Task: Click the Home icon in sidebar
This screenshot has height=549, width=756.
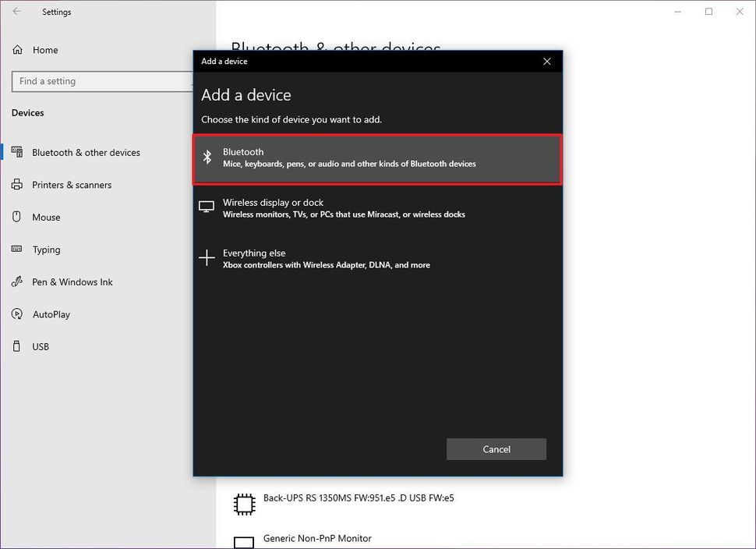Action: pos(17,50)
